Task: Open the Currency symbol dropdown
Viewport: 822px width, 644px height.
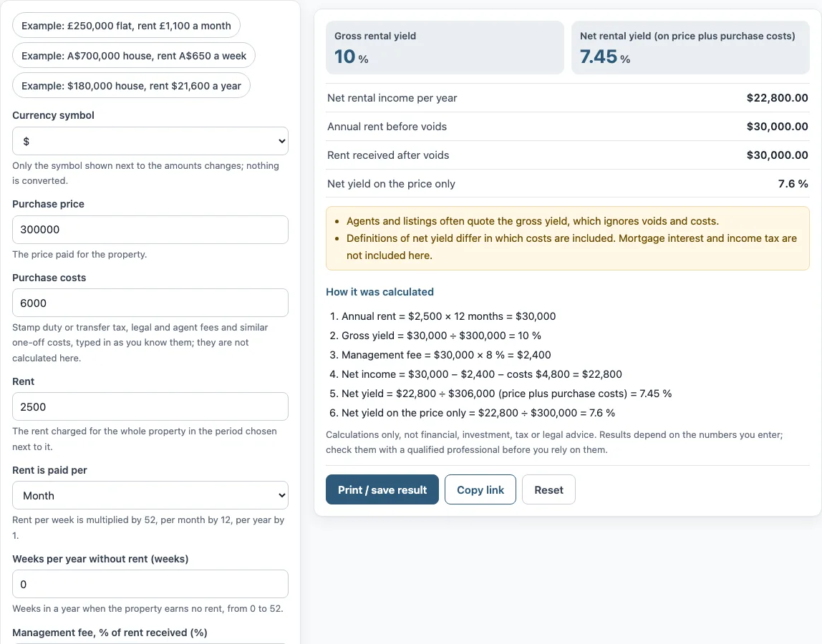Action: point(150,141)
